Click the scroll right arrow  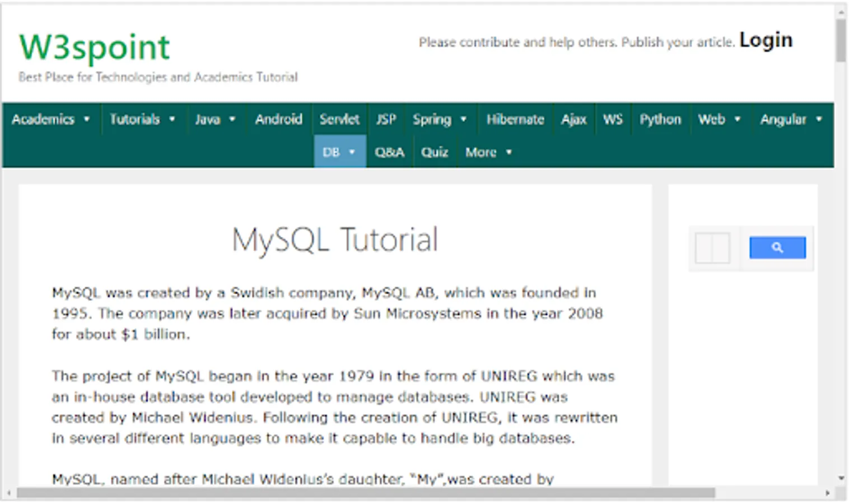828,493
